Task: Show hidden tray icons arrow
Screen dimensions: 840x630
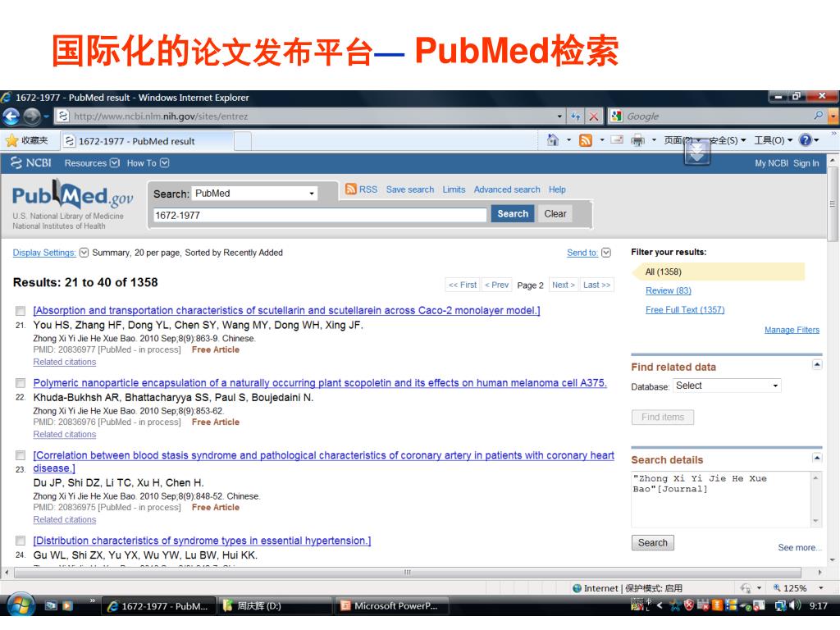Action: point(660,606)
